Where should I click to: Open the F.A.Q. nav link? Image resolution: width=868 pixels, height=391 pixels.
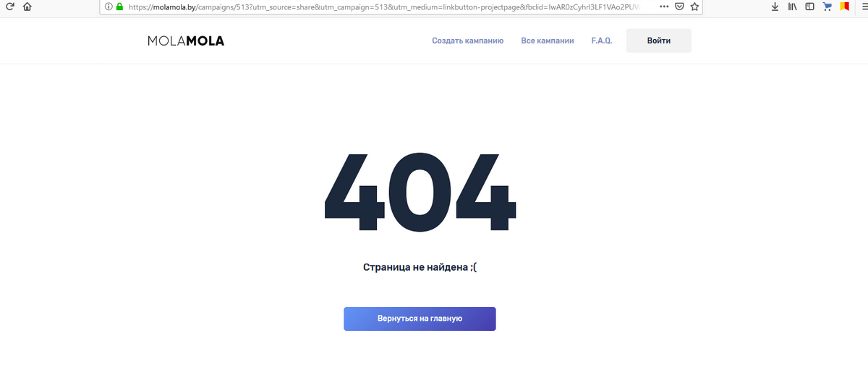[x=601, y=41]
